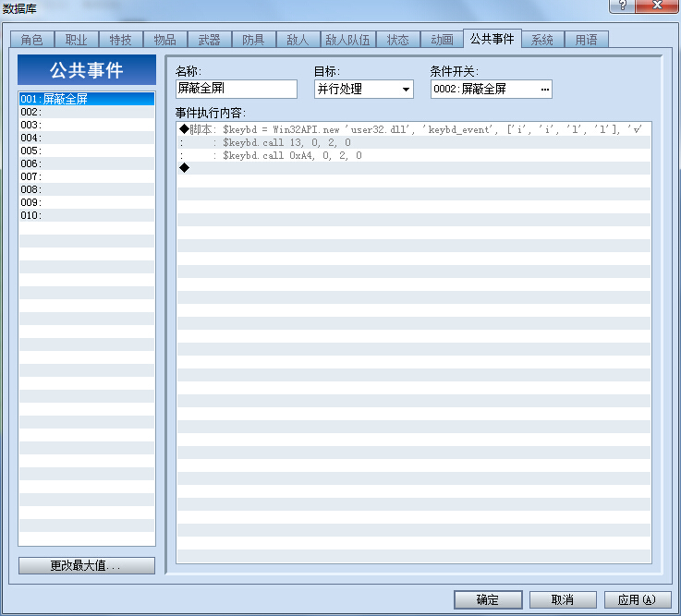Select the 物品 tab

click(165, 40)
